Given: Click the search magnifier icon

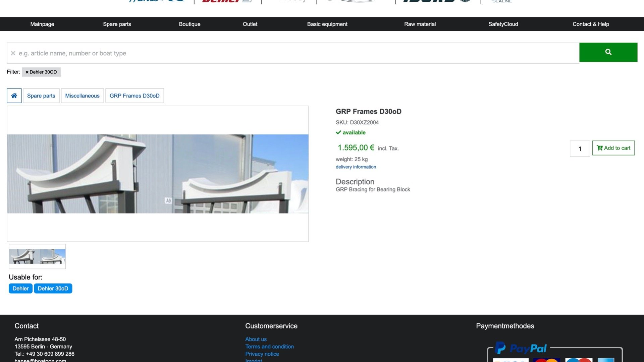Looking at the screenshot, I should (x=608, y=52).
